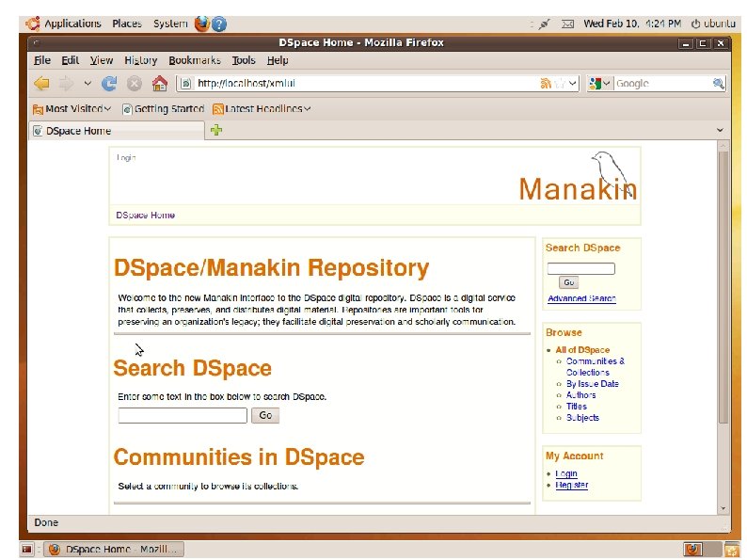Open the list all tabs dropdown
Image resolution: width=747 pixels, height=560 pixels.
coord(720,130)
